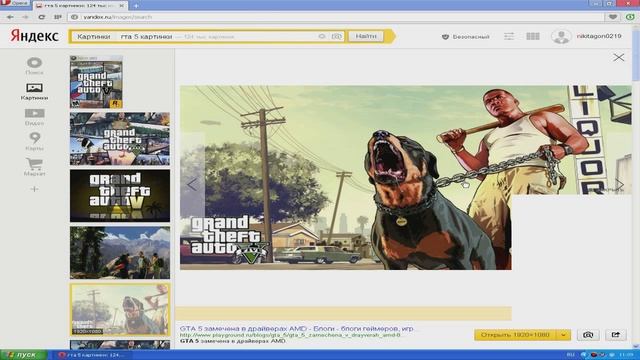640x360 pixels.
Task: Select the black Grand Theft Auto V thumbnail
Action: pyautogui.click(x=120, y=196)
